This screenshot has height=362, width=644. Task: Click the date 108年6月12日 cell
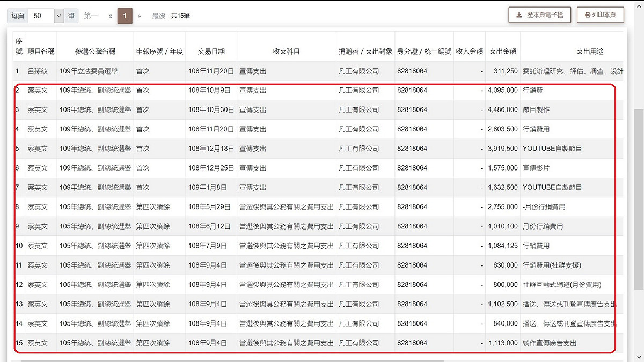click(209, 226)
